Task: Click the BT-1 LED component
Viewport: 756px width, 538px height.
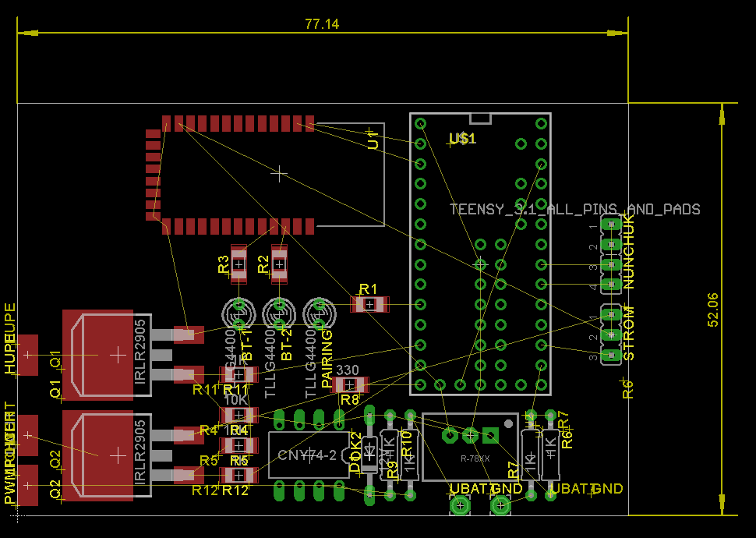Action: click(x=238, y=313)
